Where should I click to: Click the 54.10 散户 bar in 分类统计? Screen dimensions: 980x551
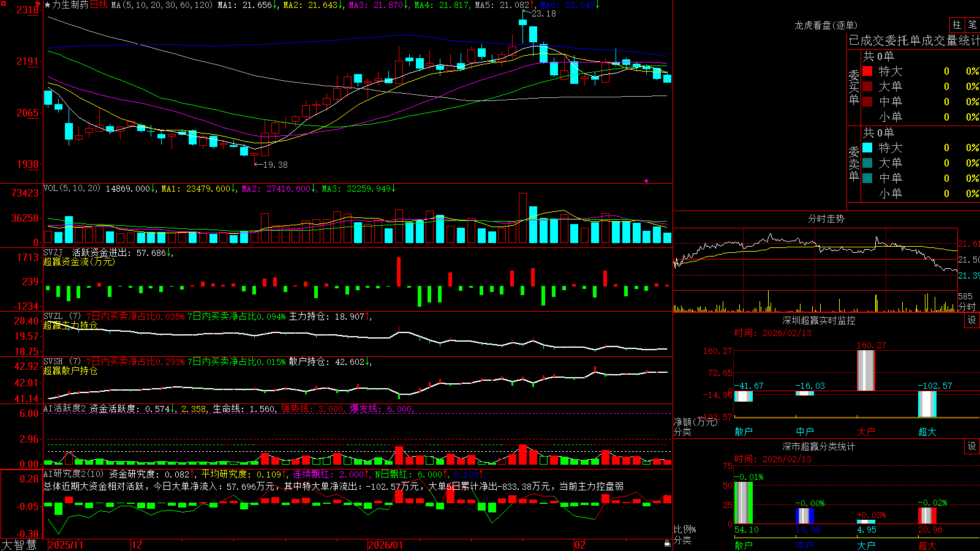(744, 503)
